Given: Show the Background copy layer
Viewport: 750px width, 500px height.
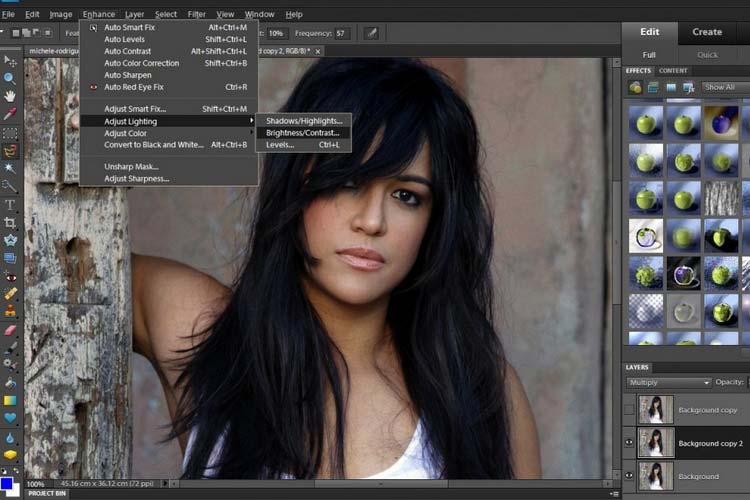Looking at the screenshot, I should point(628,410).
